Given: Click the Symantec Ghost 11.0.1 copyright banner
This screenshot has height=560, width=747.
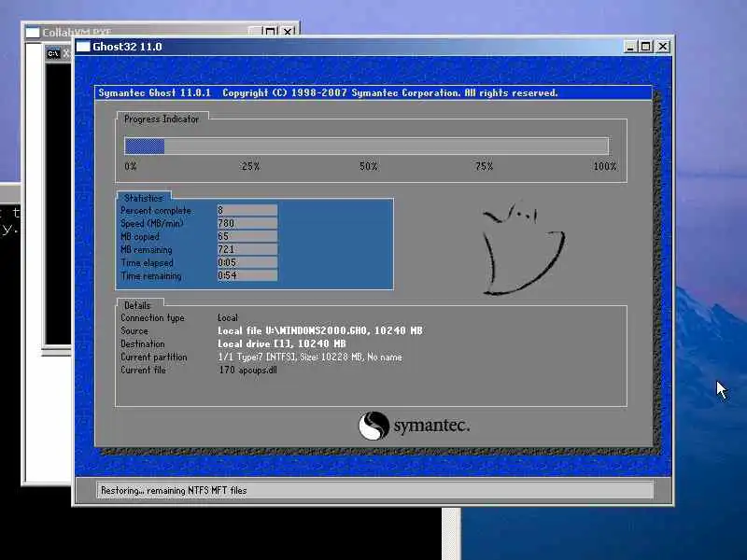Looking at the screenshot, I should pos(373,92).
